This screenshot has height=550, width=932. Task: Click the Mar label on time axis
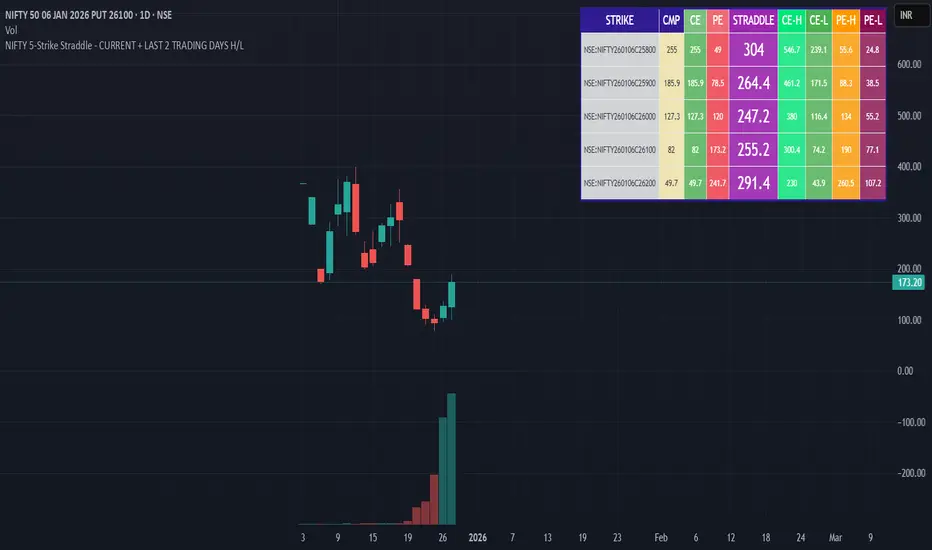pos(835,538)
